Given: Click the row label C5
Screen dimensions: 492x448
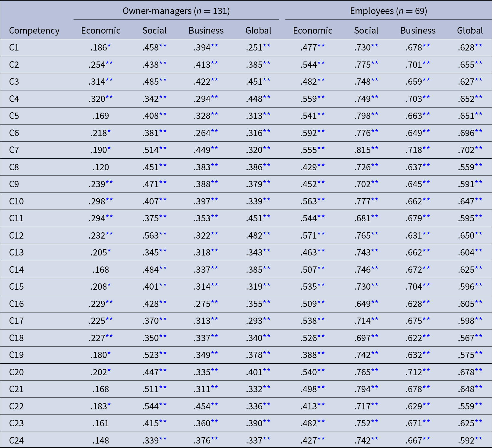Looking at the screenshot, I should 14,116.
